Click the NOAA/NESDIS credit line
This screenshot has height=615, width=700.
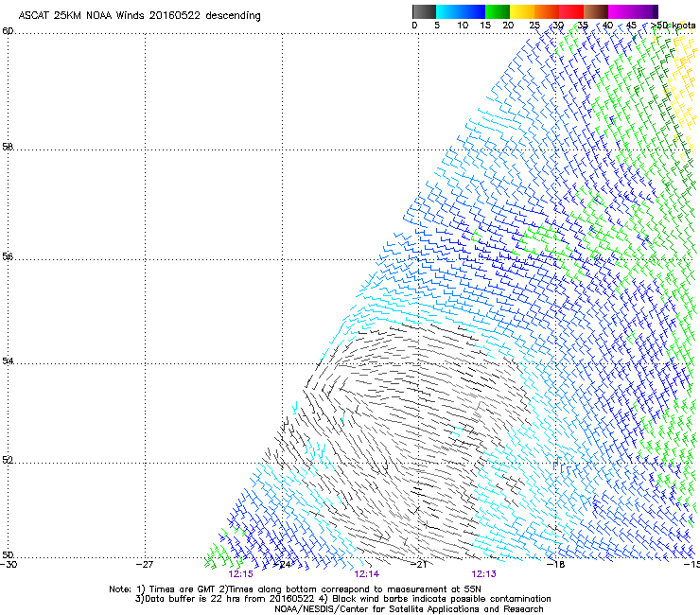pyautogui.click(x=409, y=609)
